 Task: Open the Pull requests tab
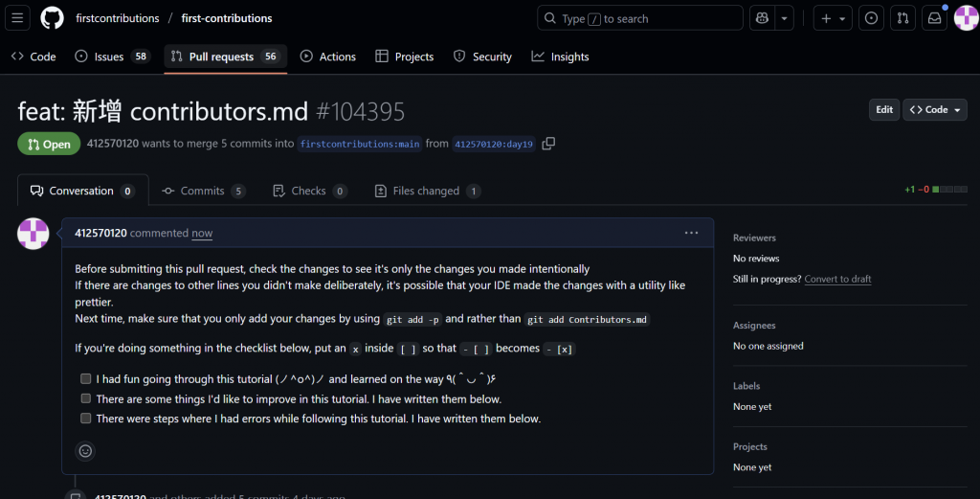pos(226,57)
